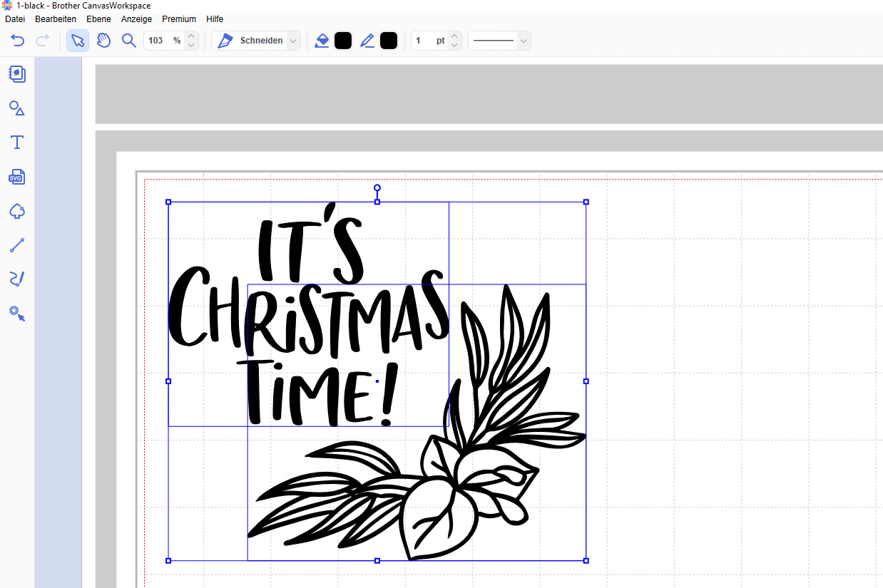The width and height of the screenshot is (883, 588).
Task: Click the Premium menu item
Action: (x=179, y=19)
